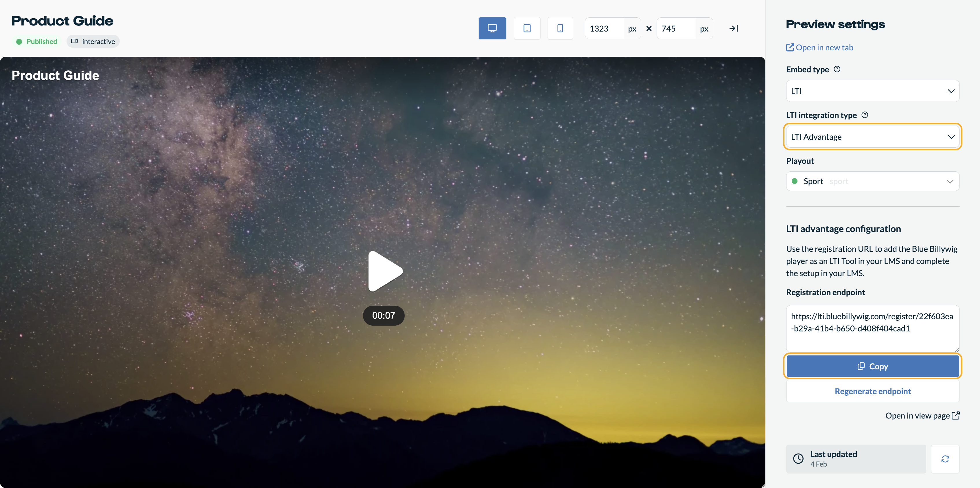Click the interactive tag badge
Viewport: 980px width, 488px height.
click(x=93, y=41)
